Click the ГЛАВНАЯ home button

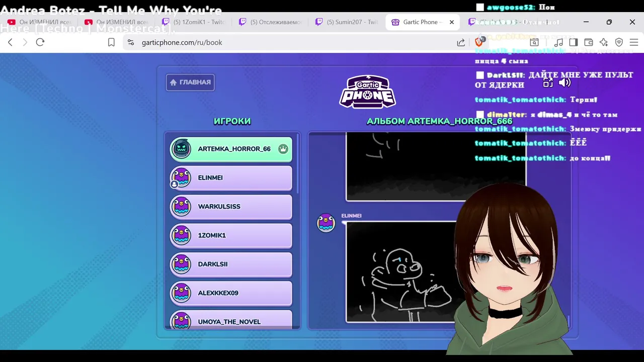click(x=190, y=82)
